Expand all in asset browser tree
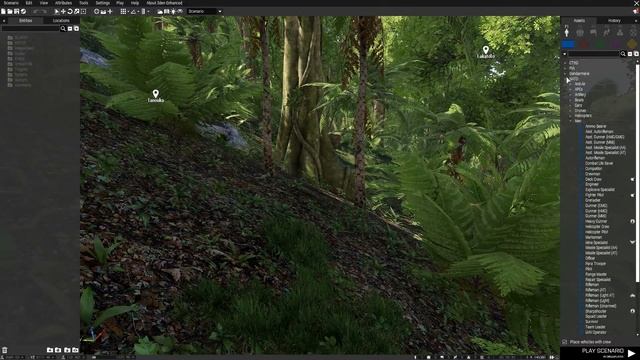 tap(636, 54)
